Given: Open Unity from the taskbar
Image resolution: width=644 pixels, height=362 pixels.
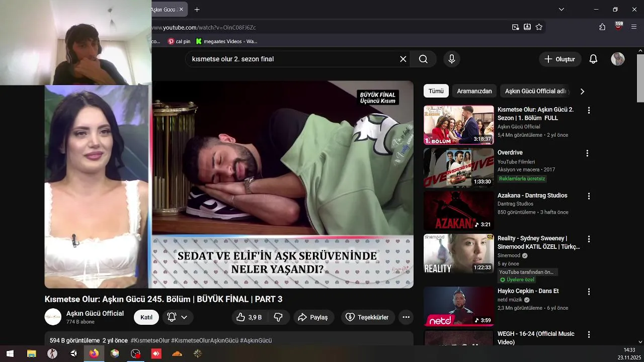Looking at the screenshot, I should [73, 353].
